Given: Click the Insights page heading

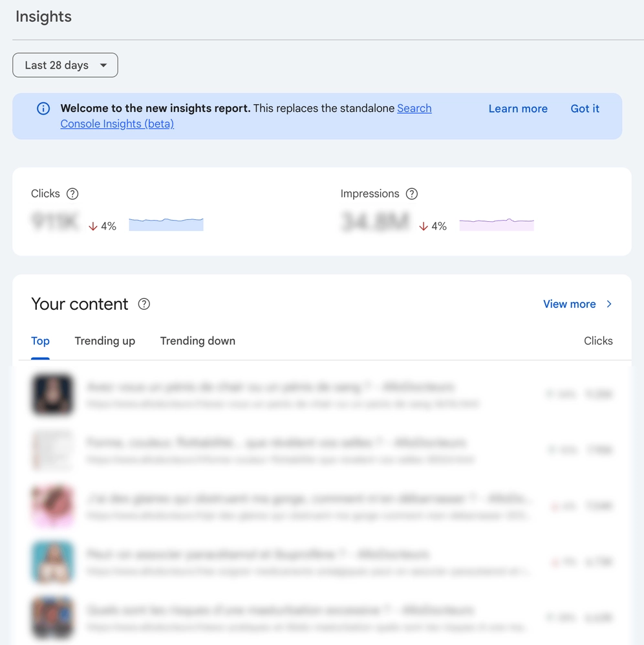Looking at the screenshot, I should click(x=43, y=16).
